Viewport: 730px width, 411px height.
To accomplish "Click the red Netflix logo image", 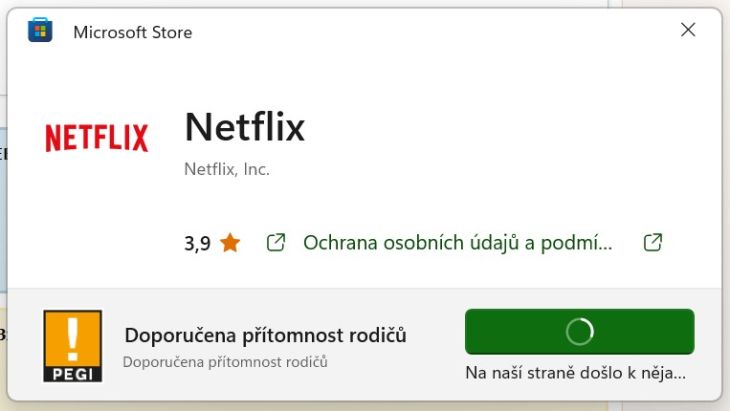I will [97, 137].
